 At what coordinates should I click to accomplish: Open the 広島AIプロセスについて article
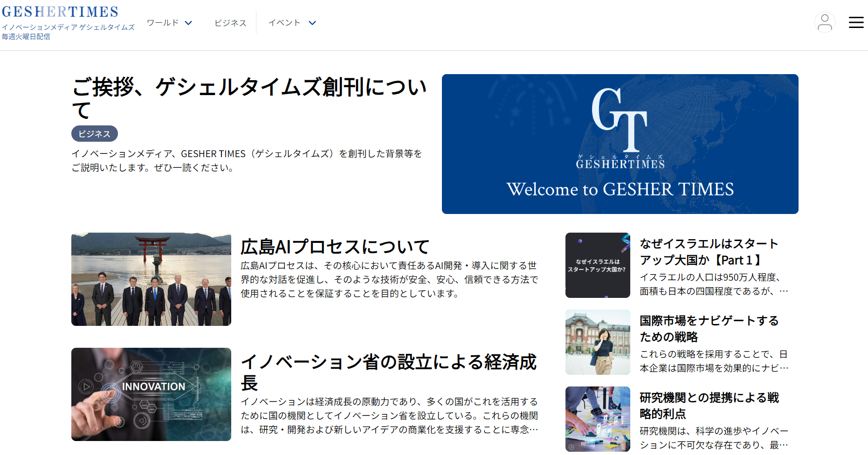pyautogui.click(x=334, y=246)
